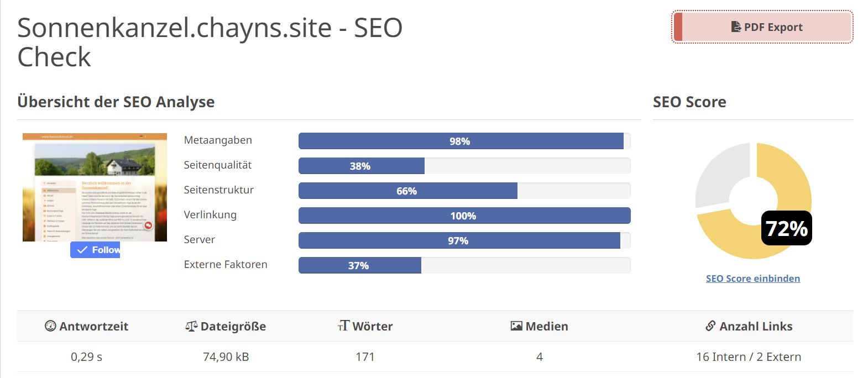Click the Seitenstruktur 66% bar

pyautogui.click(x=464, y=191)
